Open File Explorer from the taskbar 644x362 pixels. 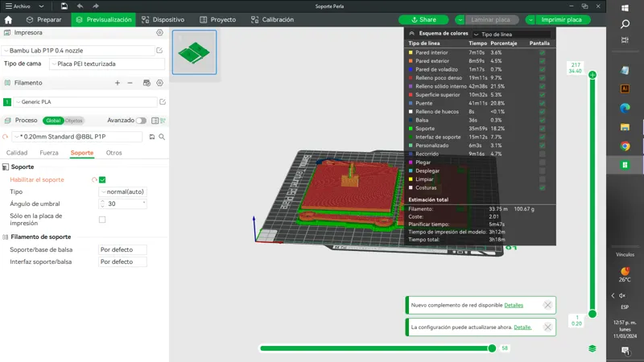(625, 127)
